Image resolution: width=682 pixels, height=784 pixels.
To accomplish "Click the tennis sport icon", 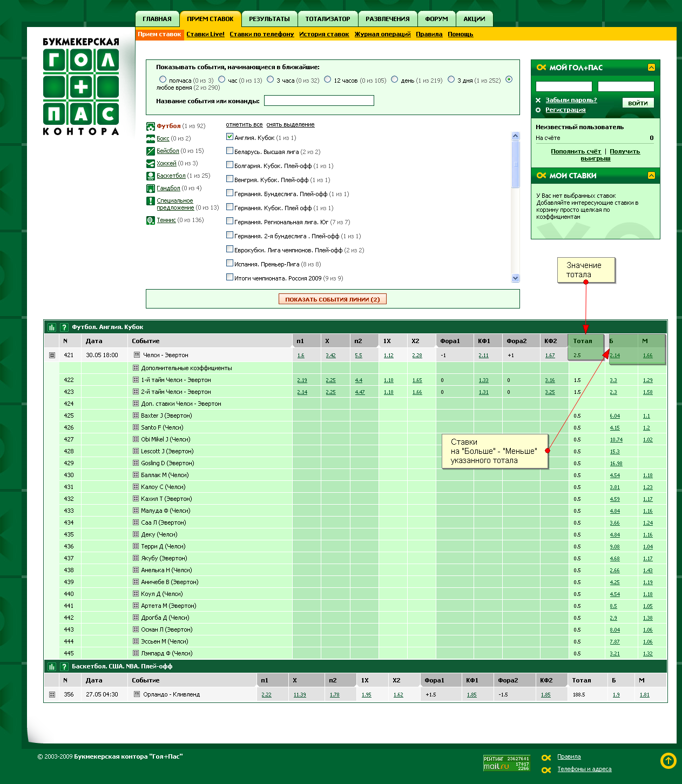I will coord(151,220).
